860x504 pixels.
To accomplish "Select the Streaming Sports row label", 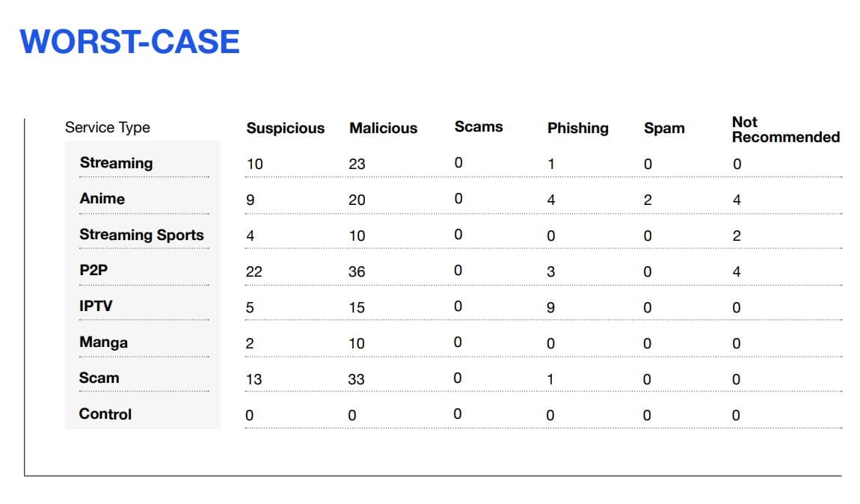I will point(141,235).
